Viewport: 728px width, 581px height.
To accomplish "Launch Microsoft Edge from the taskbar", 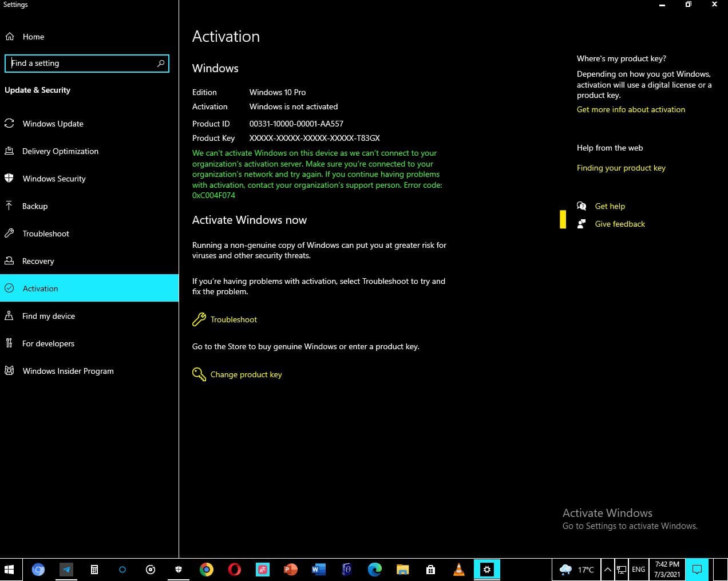I will click(x=375, y=570).
